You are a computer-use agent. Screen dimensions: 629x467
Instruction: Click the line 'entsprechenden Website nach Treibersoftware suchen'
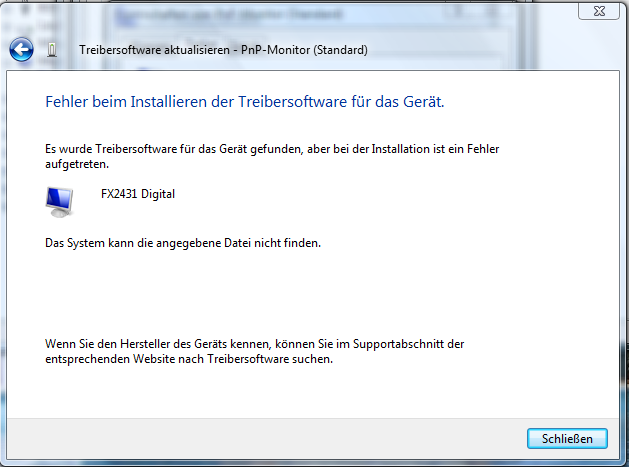pos(188,359)
